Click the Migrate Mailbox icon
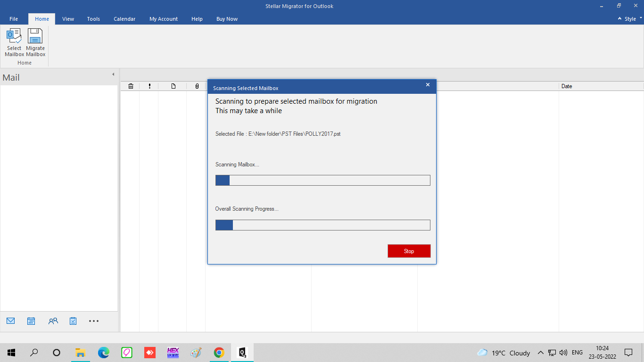 (x=35, y=42)
